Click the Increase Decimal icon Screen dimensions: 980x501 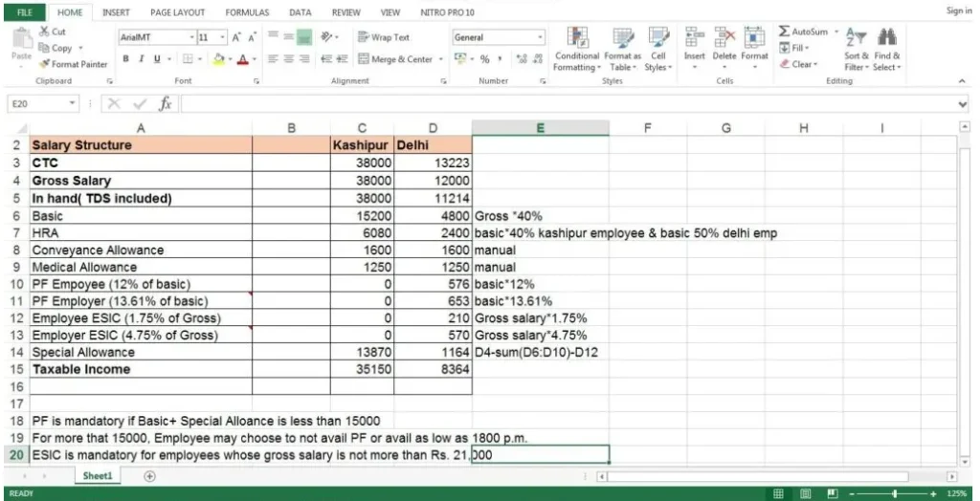pos(522,58)
